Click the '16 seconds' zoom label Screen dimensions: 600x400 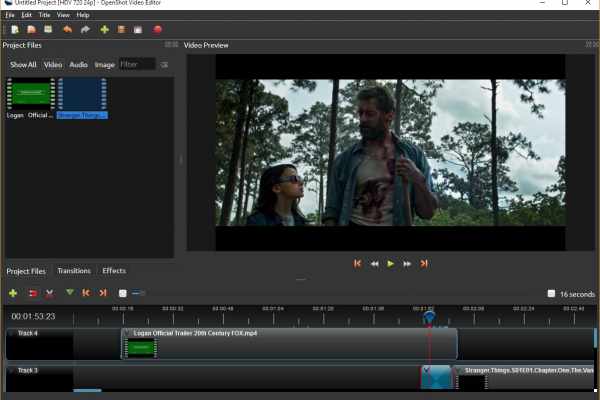click(x=577, y=294)
